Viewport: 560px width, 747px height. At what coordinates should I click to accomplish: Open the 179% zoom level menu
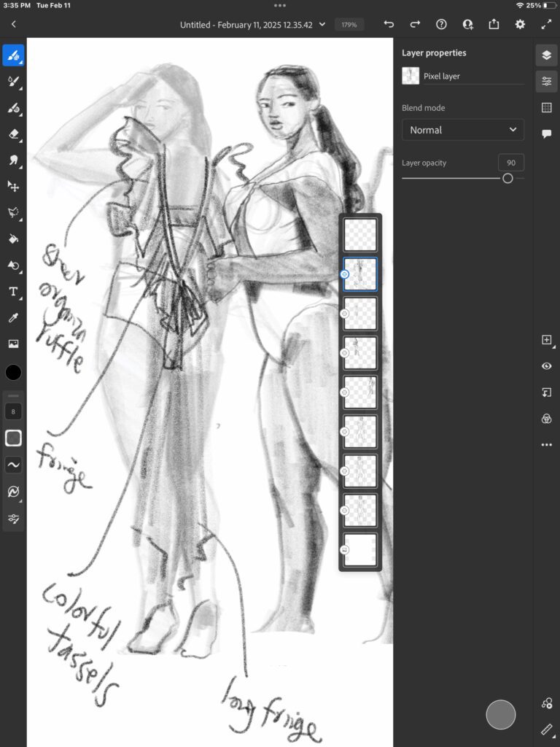(x=349, y=25)
